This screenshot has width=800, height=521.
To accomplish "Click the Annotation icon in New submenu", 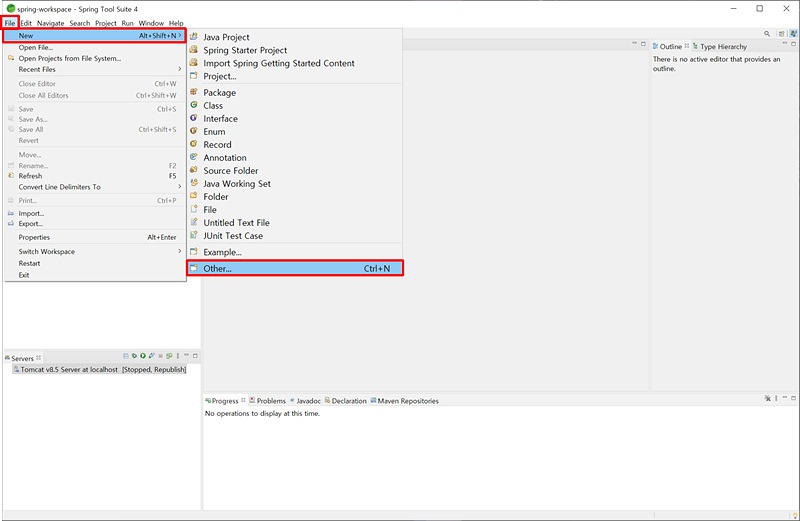I will (x=194, y=157).
